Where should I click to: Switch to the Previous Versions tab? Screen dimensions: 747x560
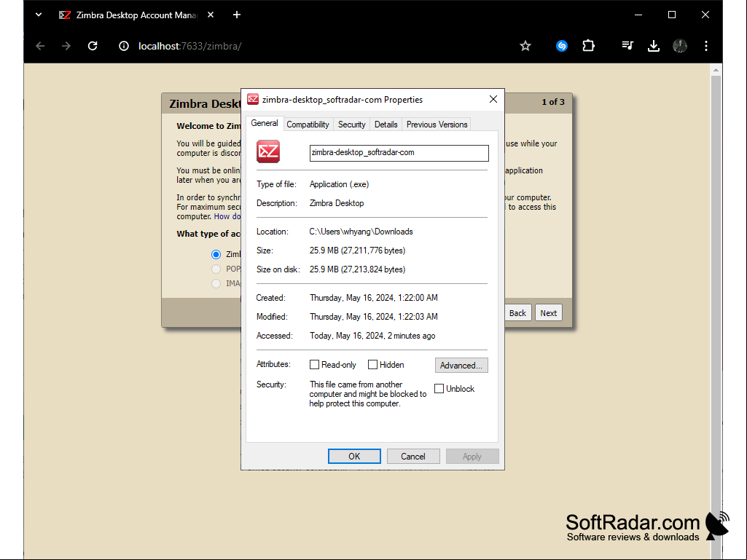[437, 125]
